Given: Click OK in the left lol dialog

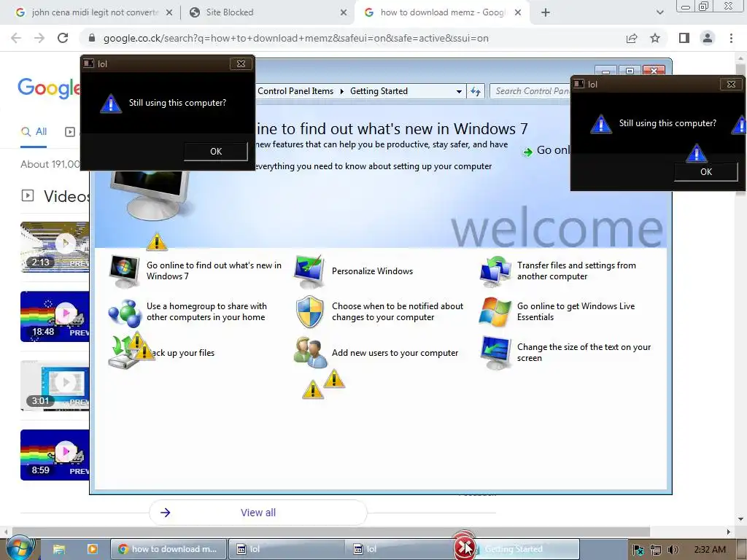Looking at the screenshot, I should click(216, 152).
